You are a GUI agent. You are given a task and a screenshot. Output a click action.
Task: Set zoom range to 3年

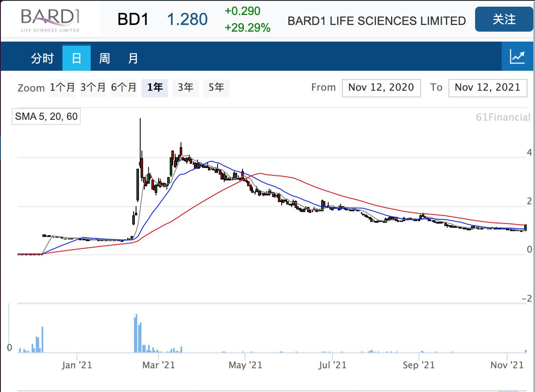(x=186, y=87)
